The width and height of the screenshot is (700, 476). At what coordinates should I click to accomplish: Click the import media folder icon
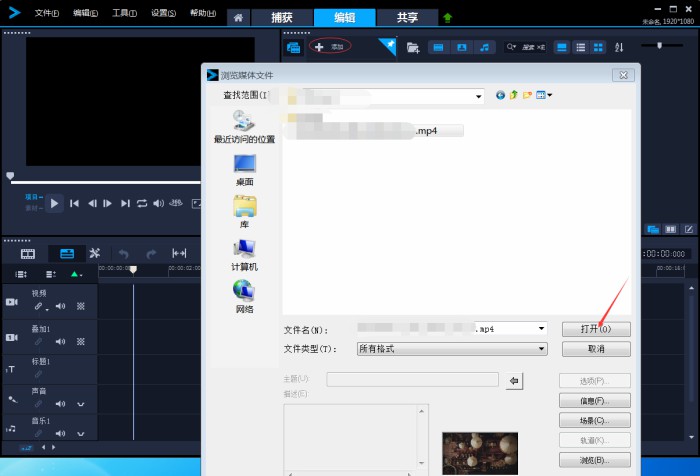[x=412, y=47]
